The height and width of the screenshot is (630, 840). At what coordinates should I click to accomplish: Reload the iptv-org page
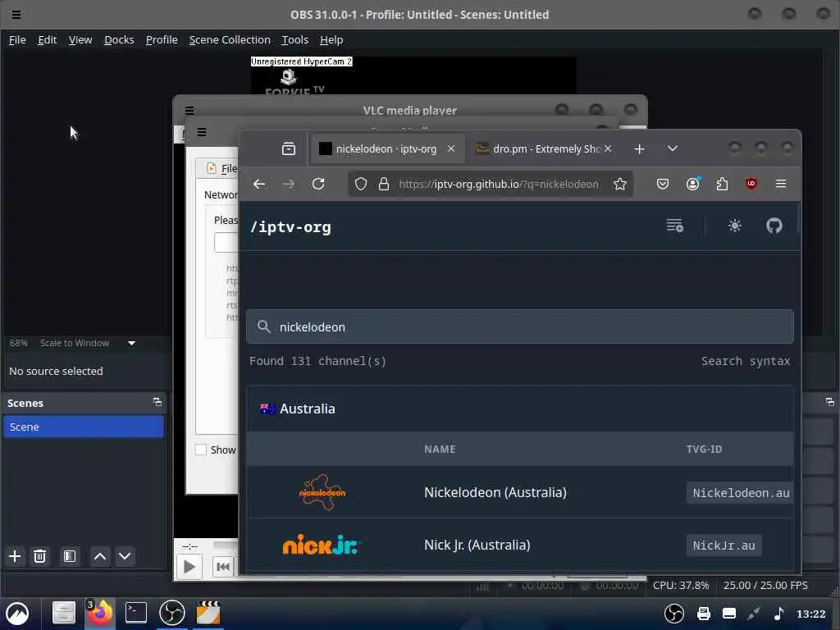pyautogui.click(x=318, y=184)
